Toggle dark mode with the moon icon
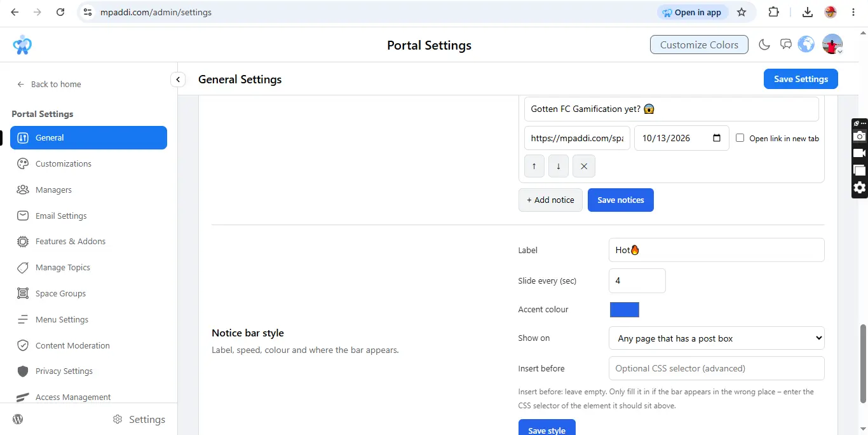The height and width of the screenshot is (435, 868). tap(764, 45)
